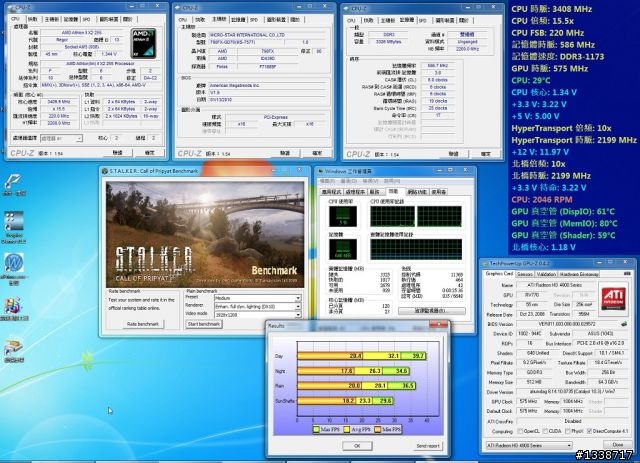Click the "AMD Athlon II X2 255" name field in CPU-Z
This screenshot has height=463, width=640.
[x=82, y=32]
